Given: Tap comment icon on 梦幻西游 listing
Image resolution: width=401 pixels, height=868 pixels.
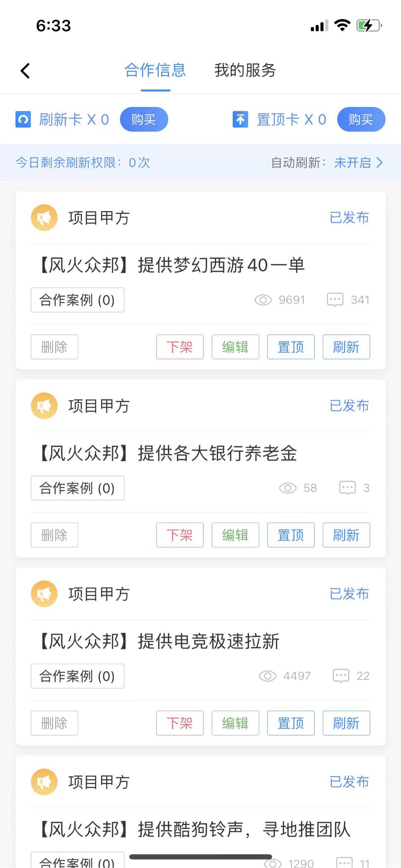Looking at the screenshot, I should click(335, 300).
